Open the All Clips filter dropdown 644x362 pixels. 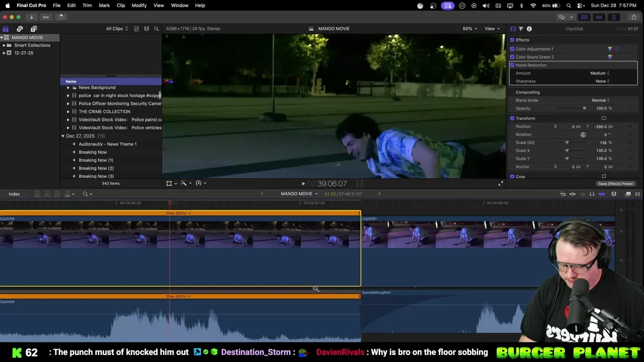pyautogui.click(x=117, y=29)
